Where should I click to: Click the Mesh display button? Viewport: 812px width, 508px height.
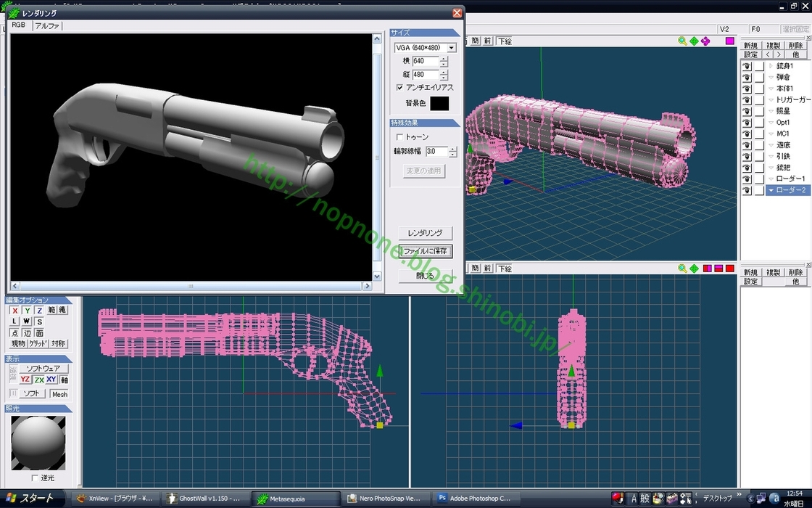[59, 394]
